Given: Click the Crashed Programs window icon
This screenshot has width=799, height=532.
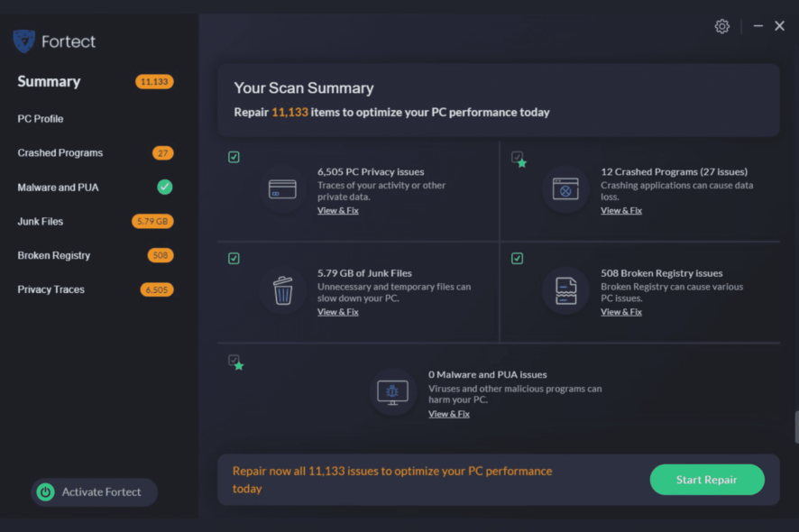Looking at the screenshot, I should pos(565,189).
